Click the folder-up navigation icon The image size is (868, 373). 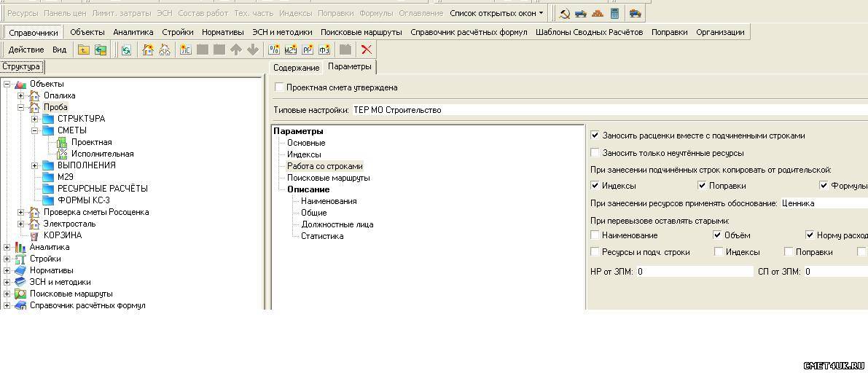click(84, 50)
